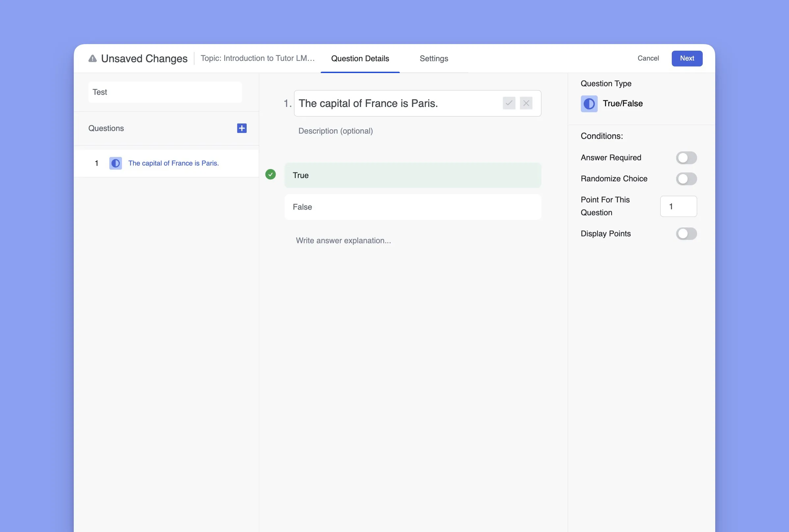Click question number 1 in the sidebar list
This screenshot has width=789, height=532.
click(97, 163)
